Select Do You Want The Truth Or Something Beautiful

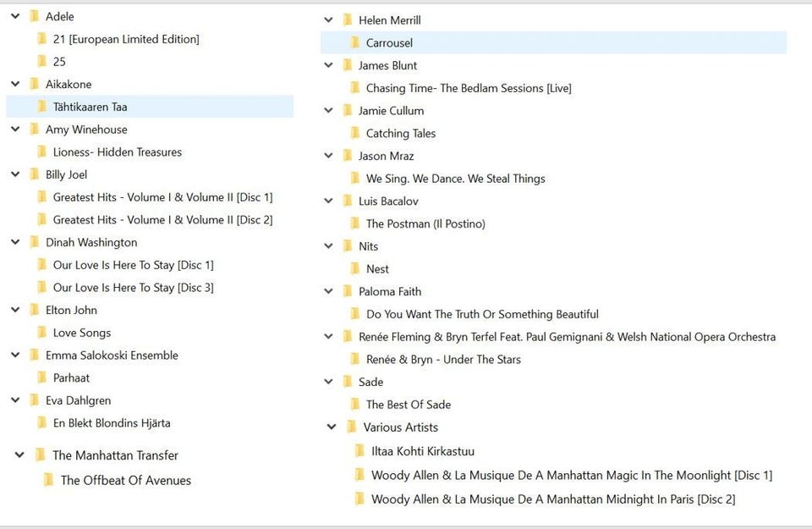(482, 314)
